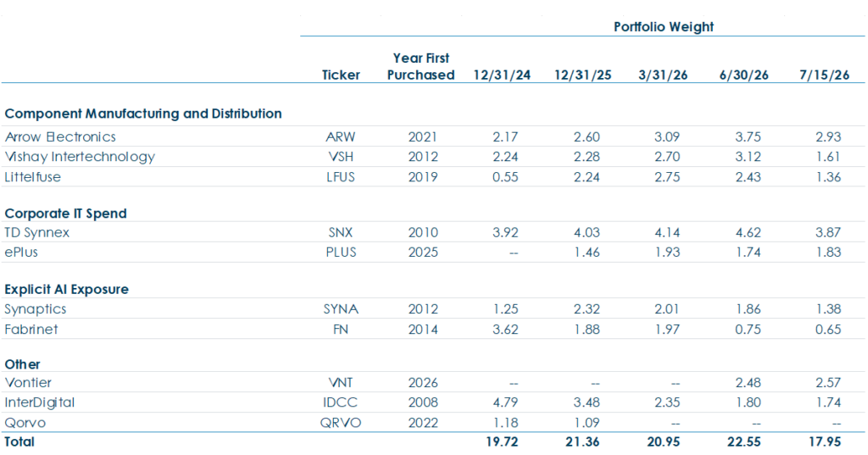Screen dimensions: 868x455
Task: Click the 'ePlus' row name
Action: (x=21, y=252)
